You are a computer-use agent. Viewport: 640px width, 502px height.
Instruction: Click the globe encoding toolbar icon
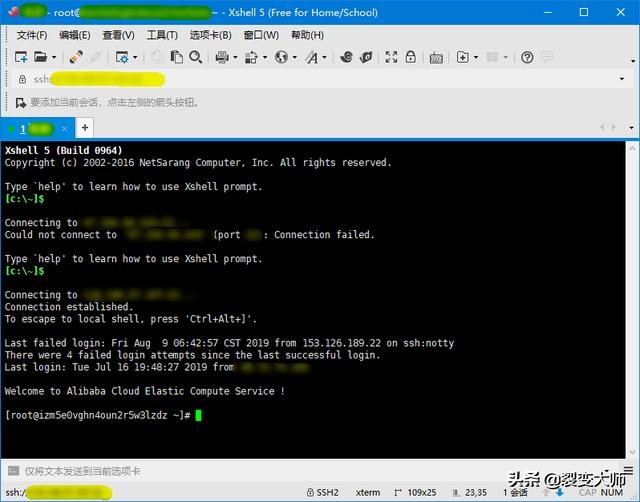point(281,57)
